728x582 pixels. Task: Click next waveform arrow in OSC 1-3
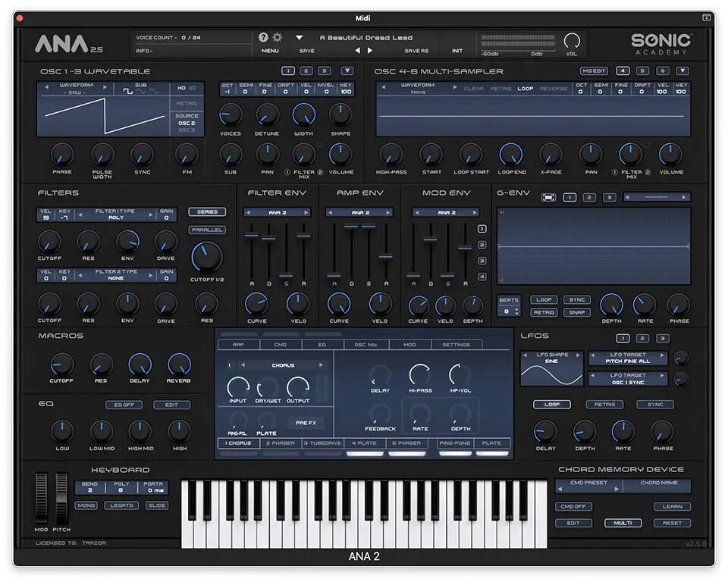[x=105, y=87]
